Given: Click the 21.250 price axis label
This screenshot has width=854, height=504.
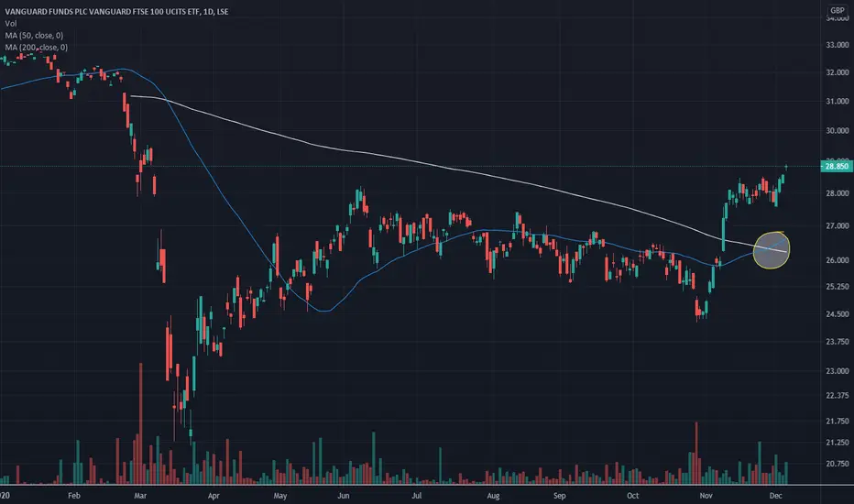Looking at the screenshot, I should pyautogui.click(x=838, y=443).
